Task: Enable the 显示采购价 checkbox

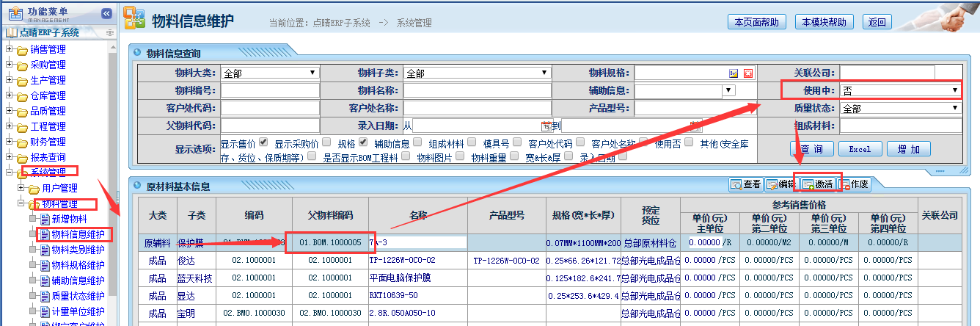Action: [326, 142]
